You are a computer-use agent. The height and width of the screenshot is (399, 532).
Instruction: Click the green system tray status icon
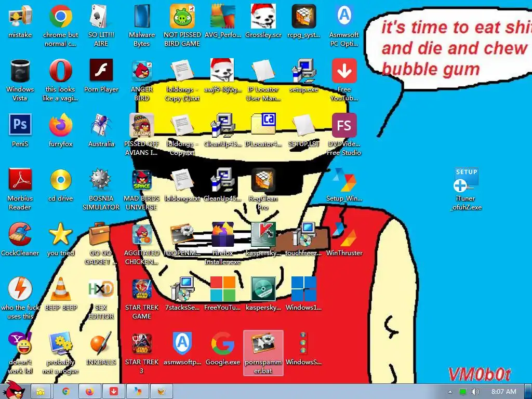[463, 392]
